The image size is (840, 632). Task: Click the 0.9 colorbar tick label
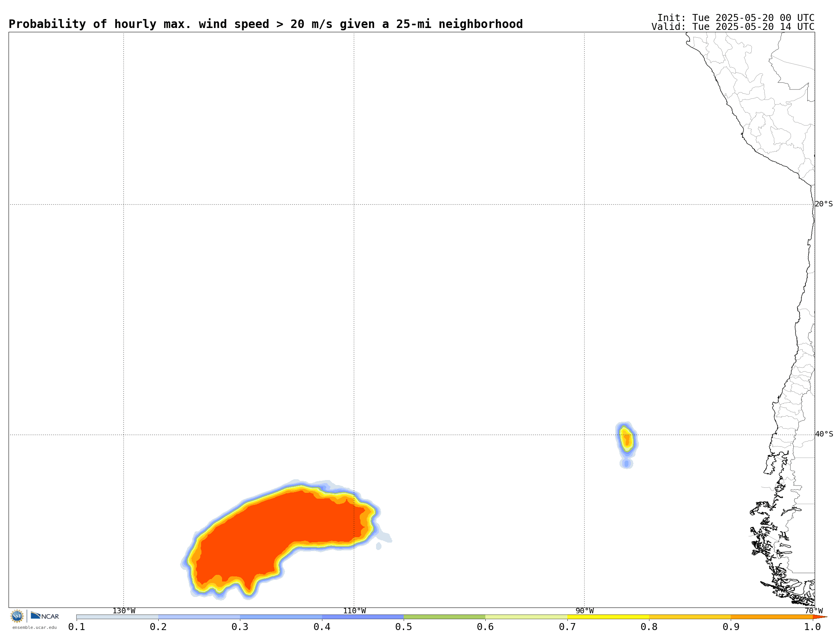pos(731,627)
